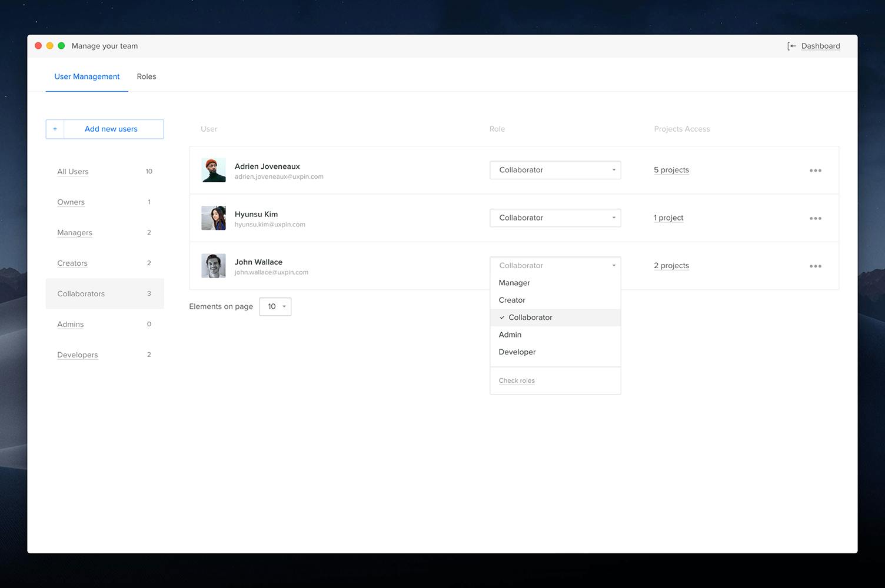
Task: Click the Add new users button
Action: coord(111,129)
